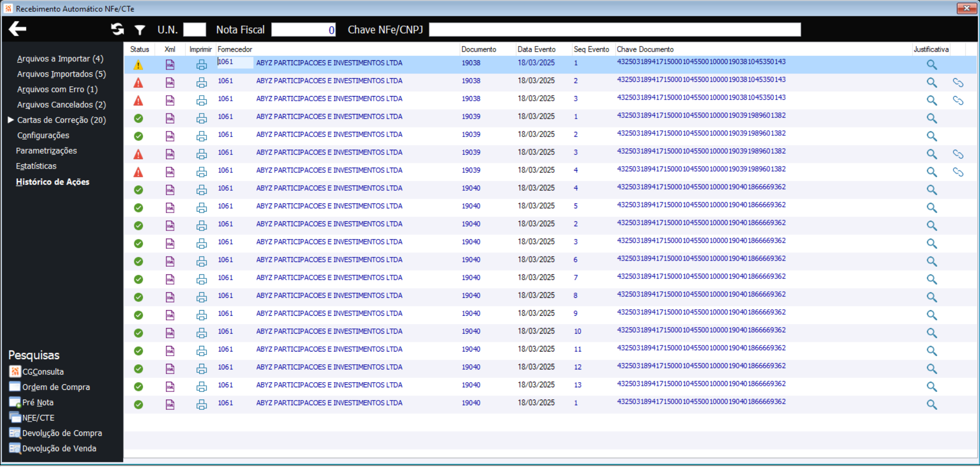Screen dimensions: 980x467
Task: Click yellow warning status of 19038 seq 1
Action: coord(138,65)
